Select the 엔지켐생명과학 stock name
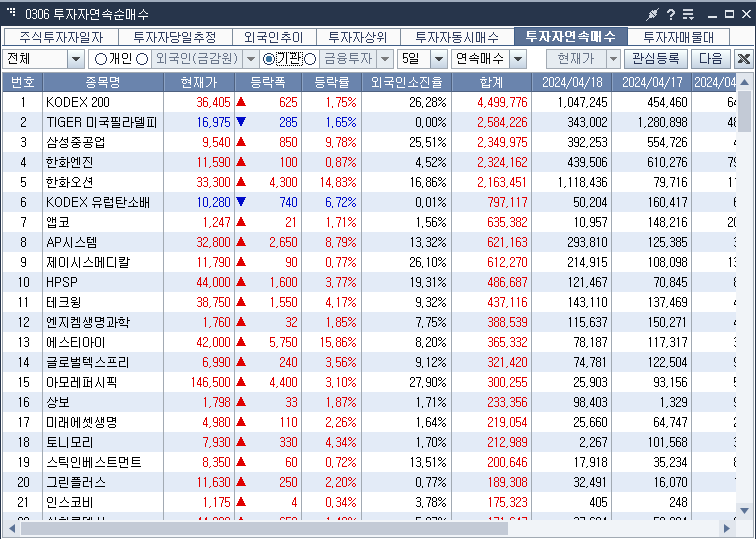756x539 pixels. point(88,322)
